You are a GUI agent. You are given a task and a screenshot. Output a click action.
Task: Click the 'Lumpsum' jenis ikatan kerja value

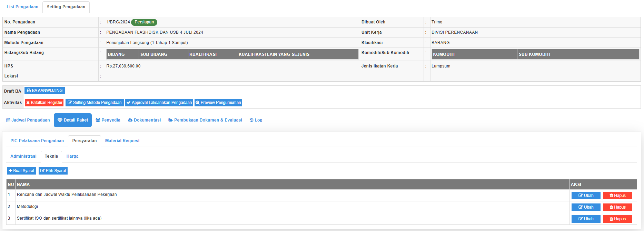[x=440, y=66]
